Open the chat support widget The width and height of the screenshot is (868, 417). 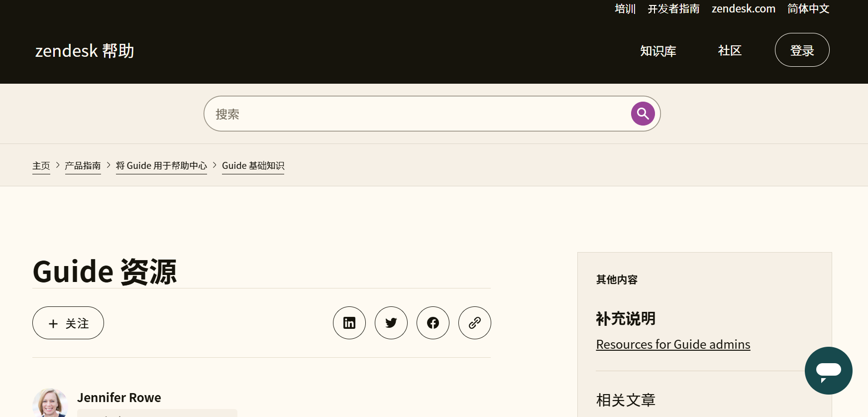[829, 371]
